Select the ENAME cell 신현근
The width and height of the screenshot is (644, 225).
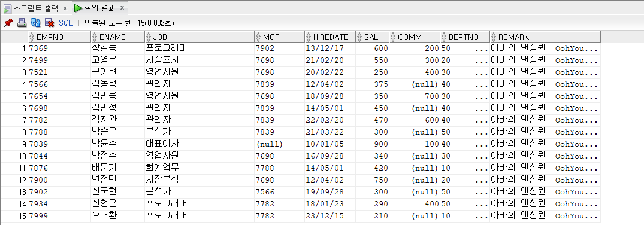tap(117, 203)
